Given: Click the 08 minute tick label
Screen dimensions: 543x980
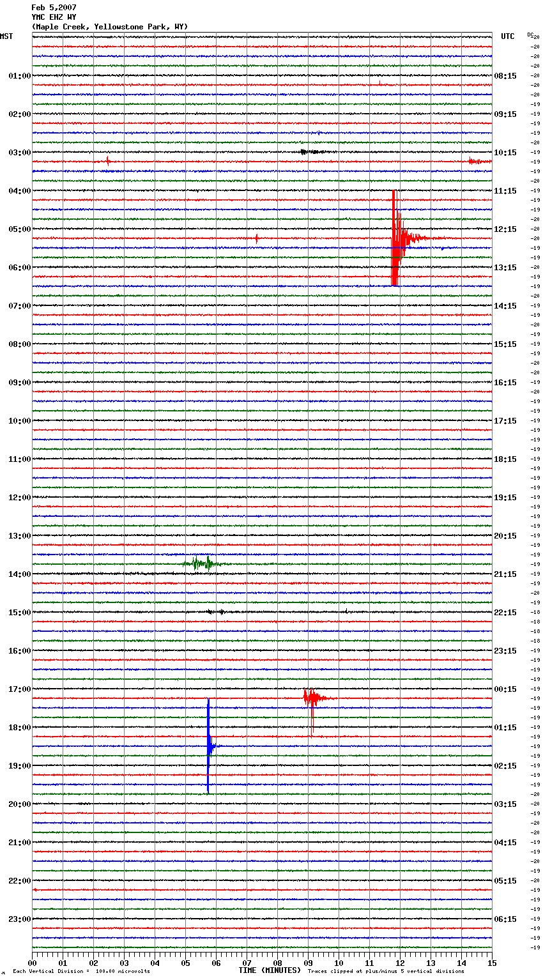Looking at the screenshot, I should [x=277, y=963].
